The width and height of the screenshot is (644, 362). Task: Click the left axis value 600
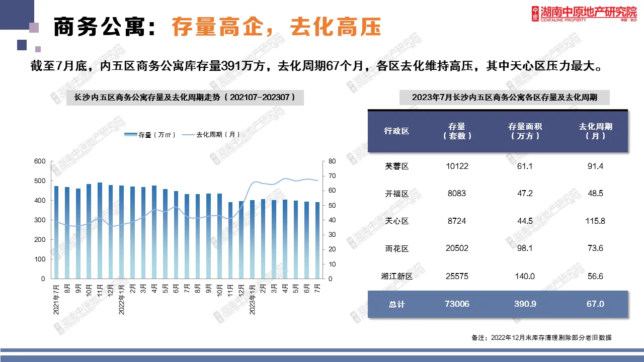40,161
